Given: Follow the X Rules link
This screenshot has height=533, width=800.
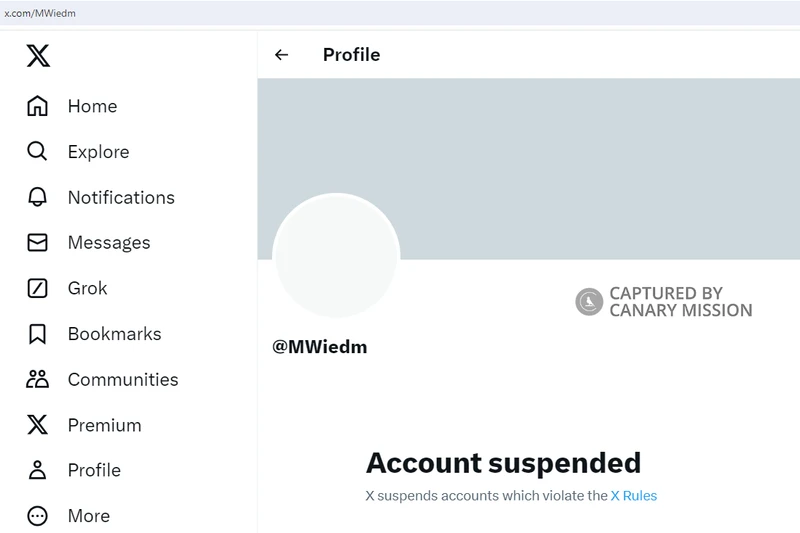Looking at the screenshot, I should pos(634,495).
